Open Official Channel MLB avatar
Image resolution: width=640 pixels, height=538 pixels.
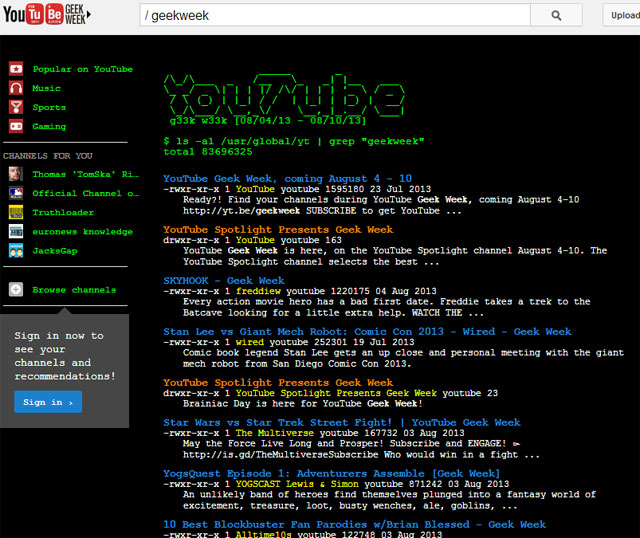click(x=16, y=193)
